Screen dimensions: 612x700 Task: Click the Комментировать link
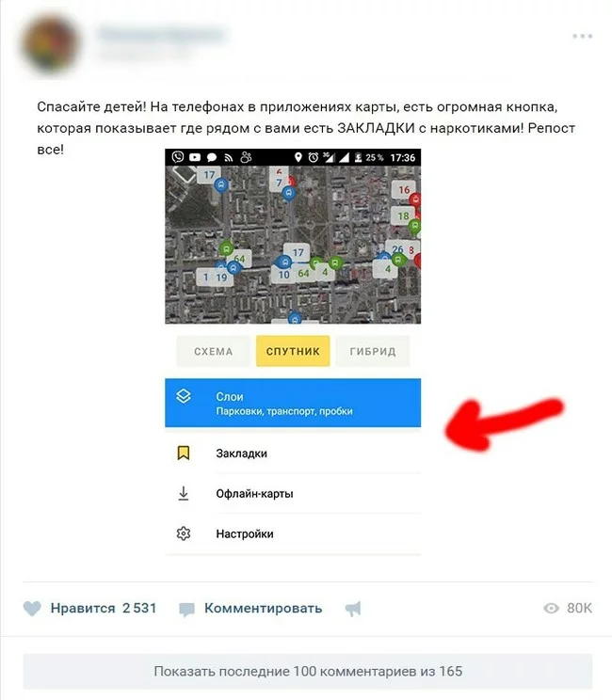pos(263,608)
